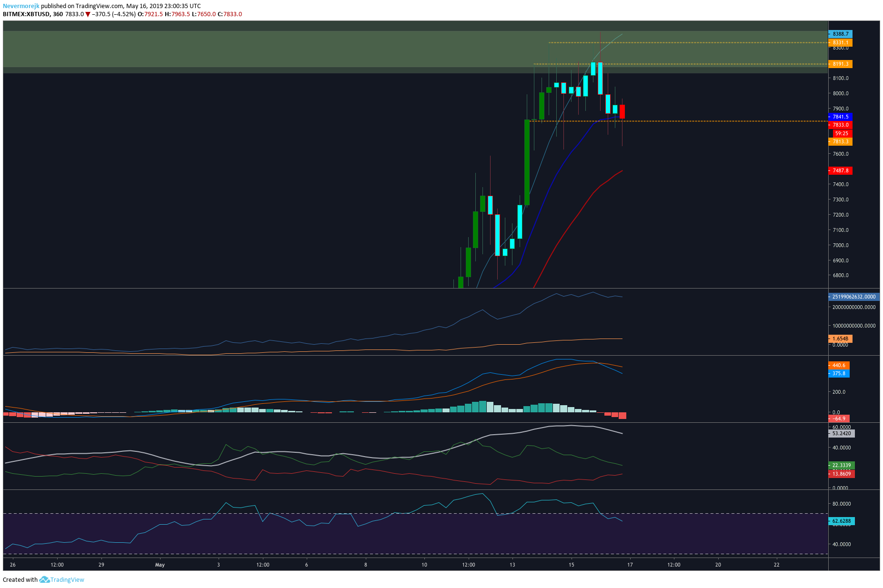Screen dimensions: 883x588
Task: Click the 1.654B orange indicator value
Action: point(841,339)
